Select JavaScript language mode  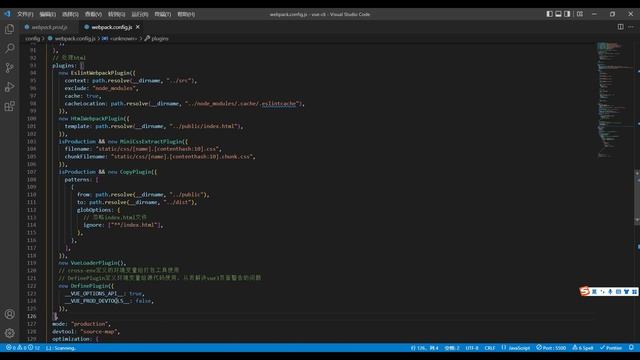516,348
